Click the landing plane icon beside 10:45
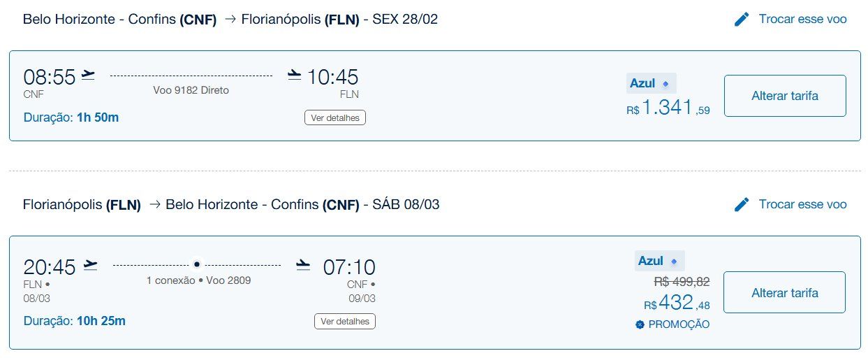The image size is (868, 358). pos(295,75)
